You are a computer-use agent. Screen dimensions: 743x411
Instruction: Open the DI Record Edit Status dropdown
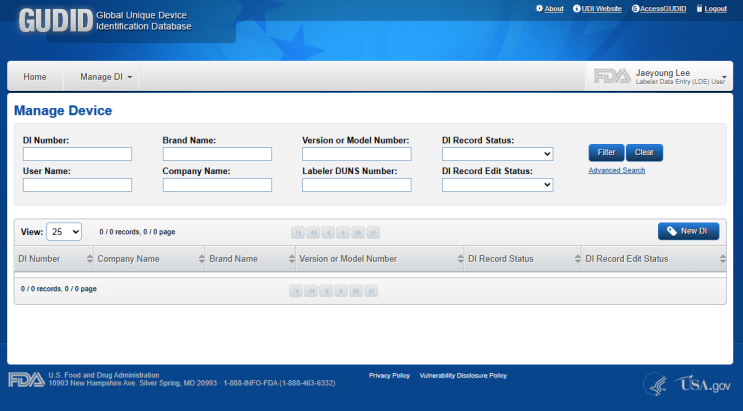[x=497, y=185]
